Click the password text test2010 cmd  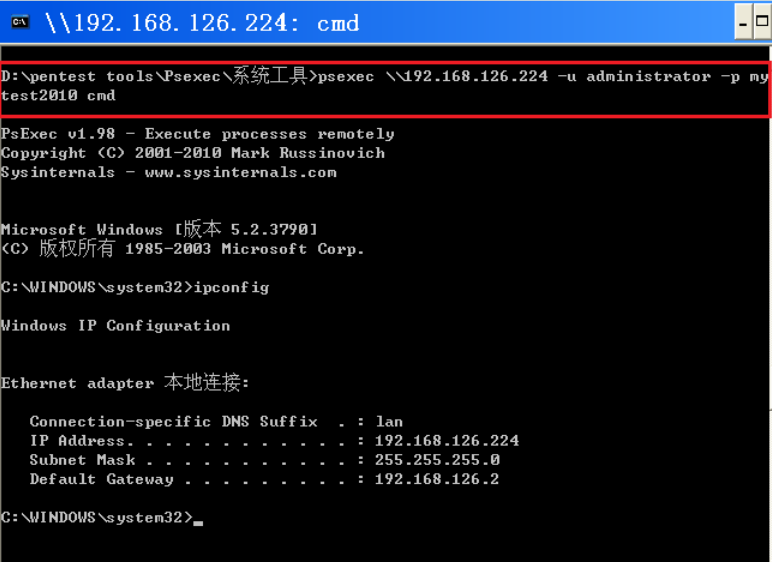(58, 95)
